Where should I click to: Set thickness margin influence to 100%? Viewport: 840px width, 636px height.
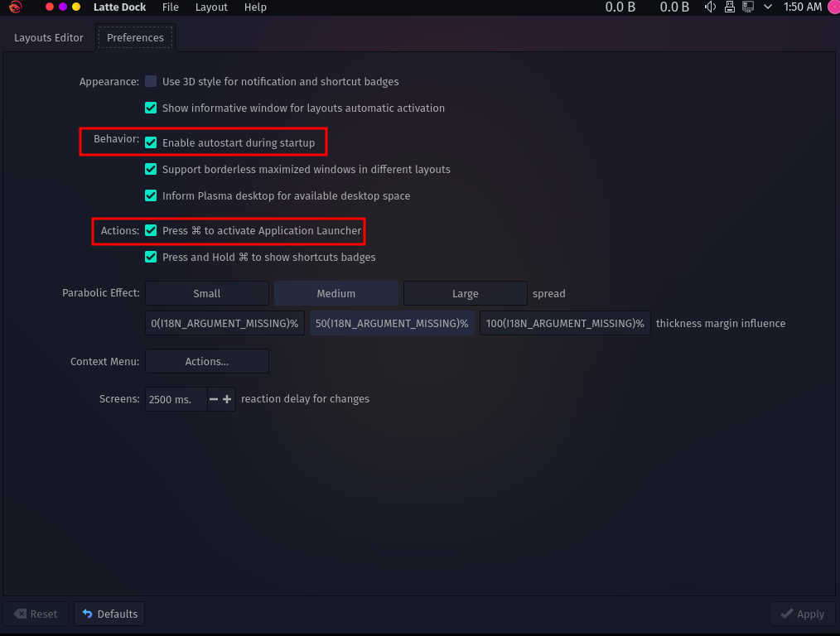pos(565,323)
